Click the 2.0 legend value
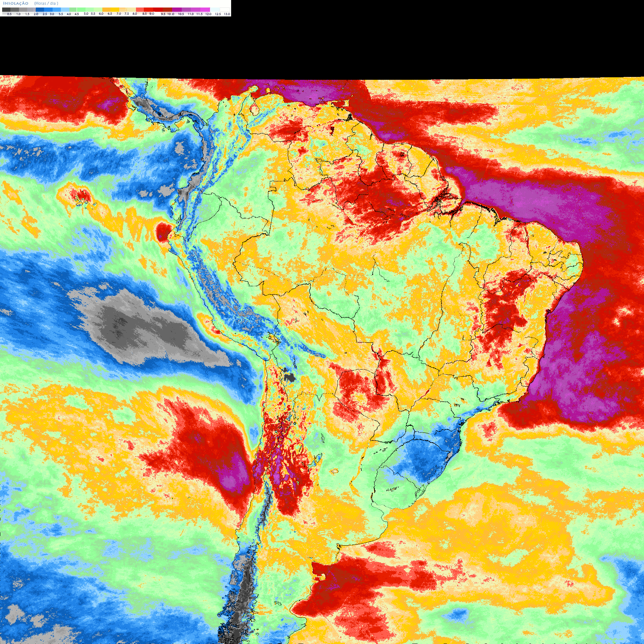This screenshot has width=644, height=644. pos(36,14)
